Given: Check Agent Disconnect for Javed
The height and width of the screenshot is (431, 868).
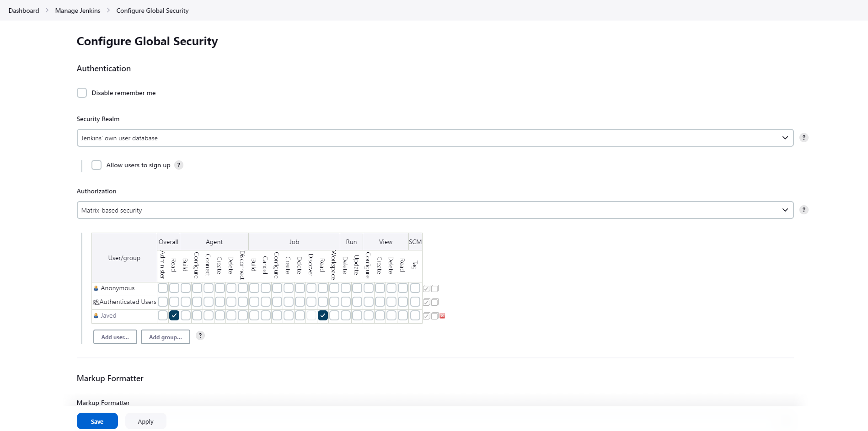Looking at the screenshot, I should click(x=243, y=315).
